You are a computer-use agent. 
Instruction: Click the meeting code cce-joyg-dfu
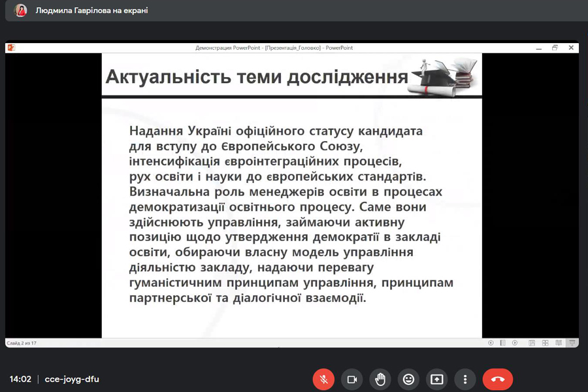click(x=72, y=379)
